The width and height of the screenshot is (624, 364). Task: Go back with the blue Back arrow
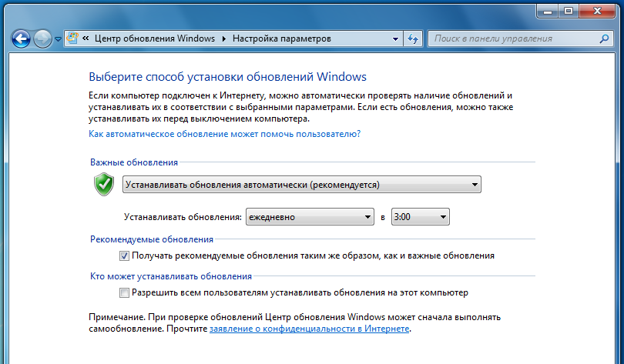(x=21, y=39)
